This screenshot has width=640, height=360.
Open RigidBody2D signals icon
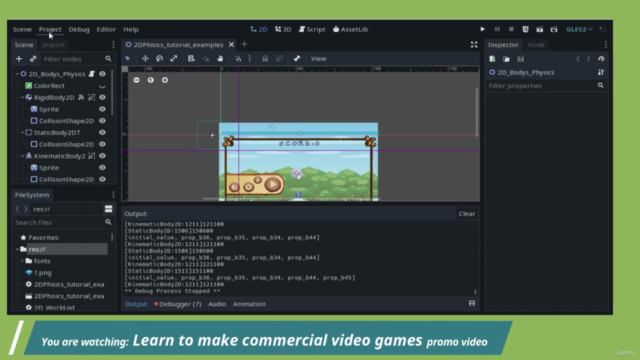click(81, 97)
